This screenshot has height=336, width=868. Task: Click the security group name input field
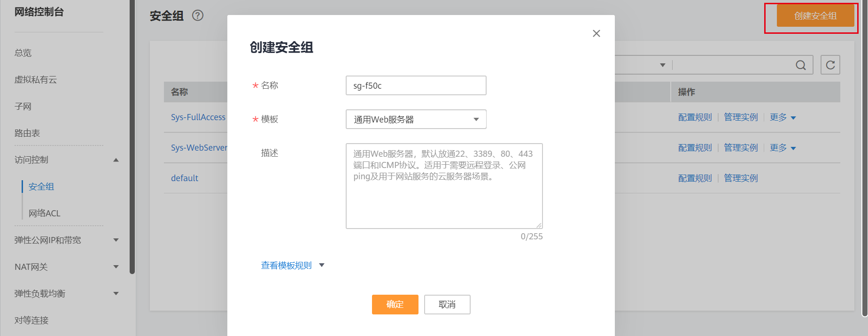tap(416, 85)
